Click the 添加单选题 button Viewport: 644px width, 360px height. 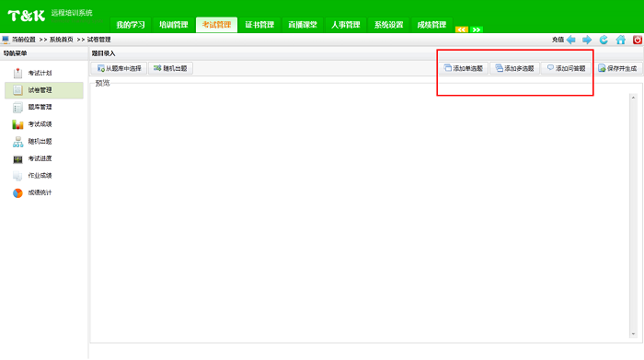point(464,68)
